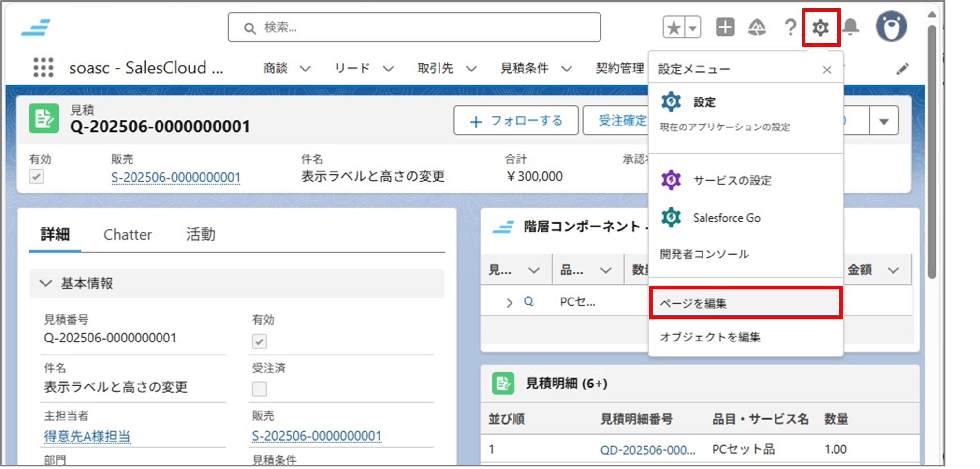980x469 pixels.
Task: Open the global create plus icon
Action: 725,28
